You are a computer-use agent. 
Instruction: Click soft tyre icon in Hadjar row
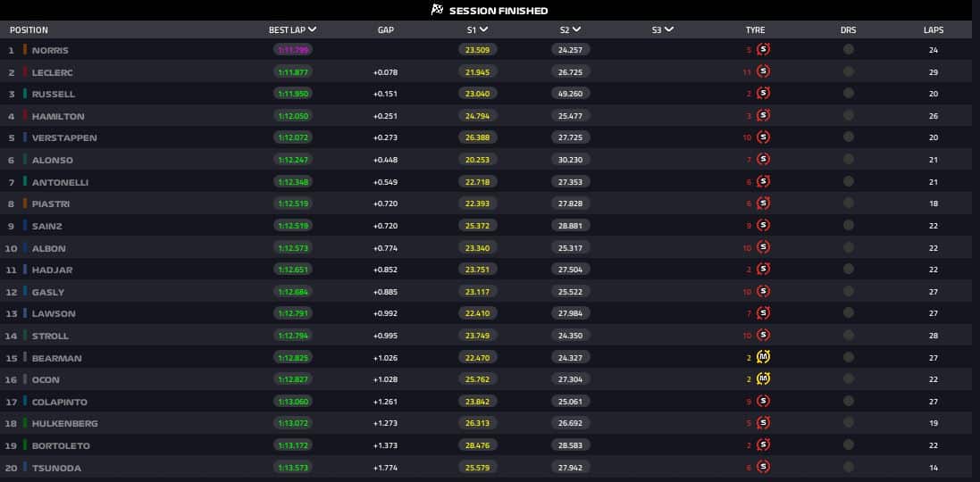pos(763,269)
